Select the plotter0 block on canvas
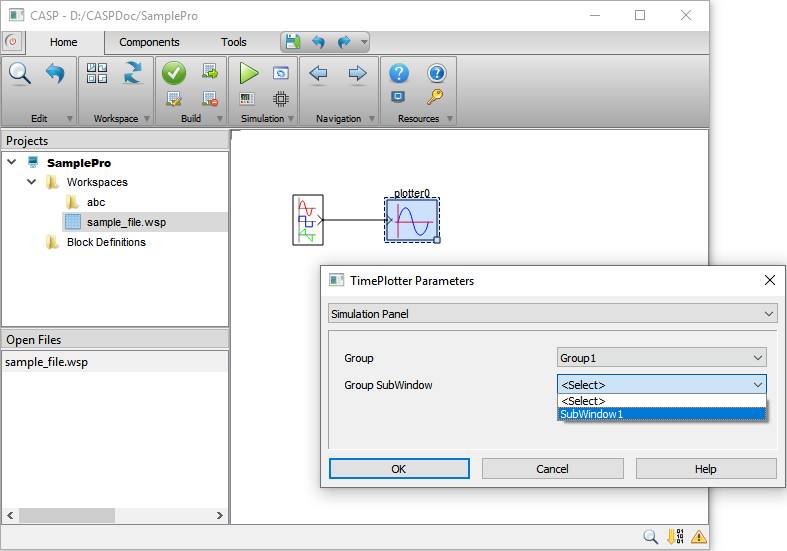The height and width of the screenshot is (551, 787). tap(411, 219)
